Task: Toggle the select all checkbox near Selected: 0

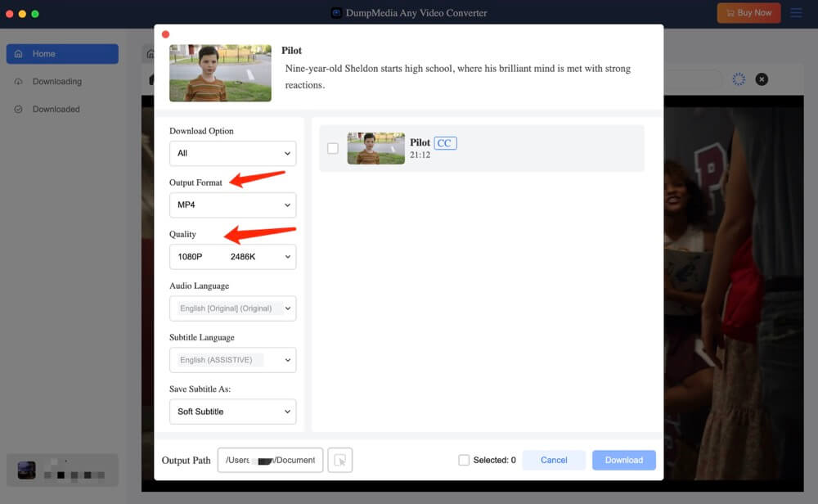Action: (464, 460)
